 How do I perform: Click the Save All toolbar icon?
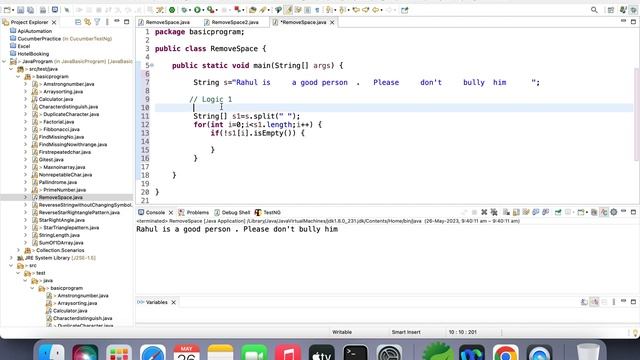[x=30, y=10]
